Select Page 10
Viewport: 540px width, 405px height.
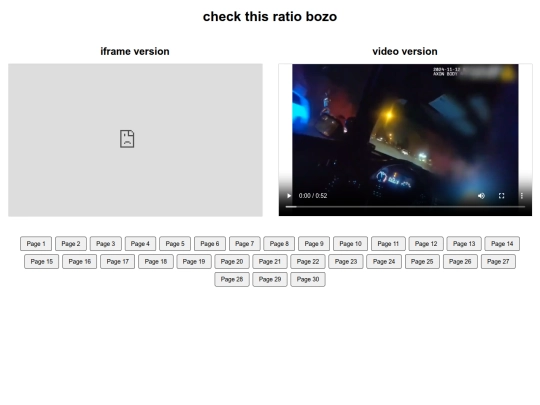pos(351,244)
